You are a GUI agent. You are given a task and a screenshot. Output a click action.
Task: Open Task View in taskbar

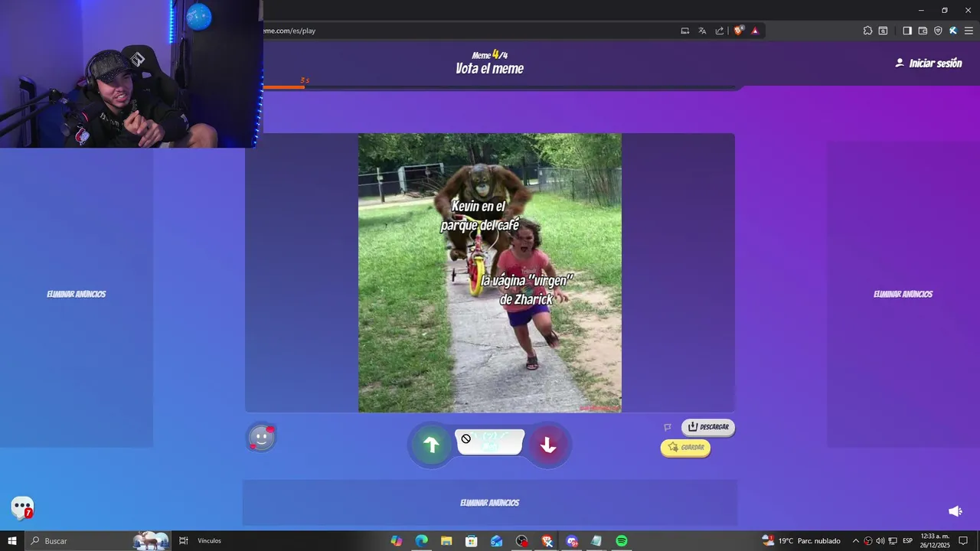point(184,541)
